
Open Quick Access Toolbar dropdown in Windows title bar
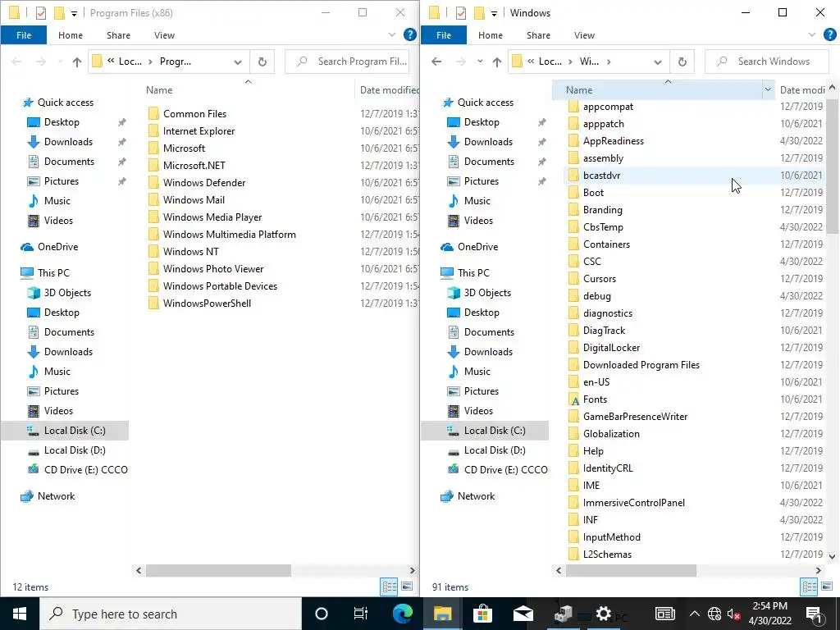(494, 13)
